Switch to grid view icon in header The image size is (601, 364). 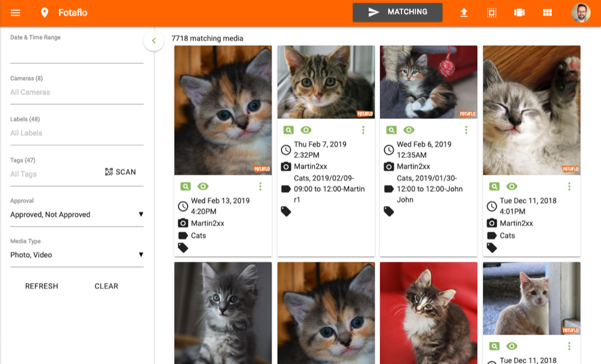point(548,13)
